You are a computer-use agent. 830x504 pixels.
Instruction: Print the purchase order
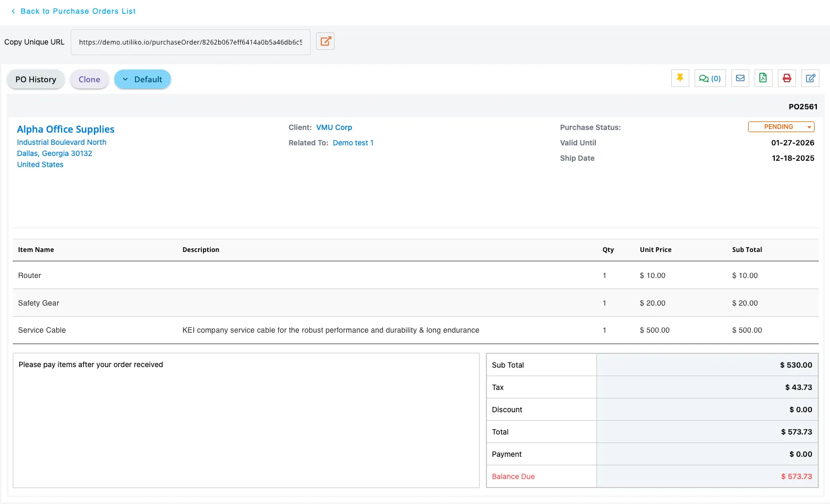[786, 79]
